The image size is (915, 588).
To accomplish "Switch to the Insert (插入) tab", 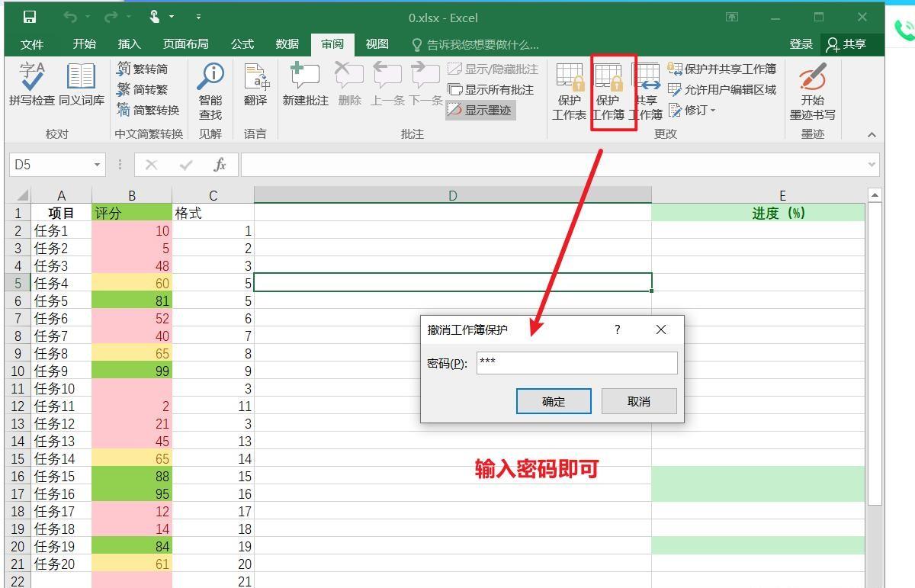I will (x=130, y=44).
